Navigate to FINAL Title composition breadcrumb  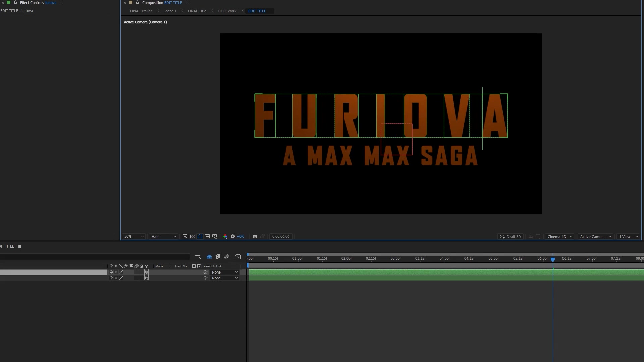pyautogui.click(x=197, y=11)
